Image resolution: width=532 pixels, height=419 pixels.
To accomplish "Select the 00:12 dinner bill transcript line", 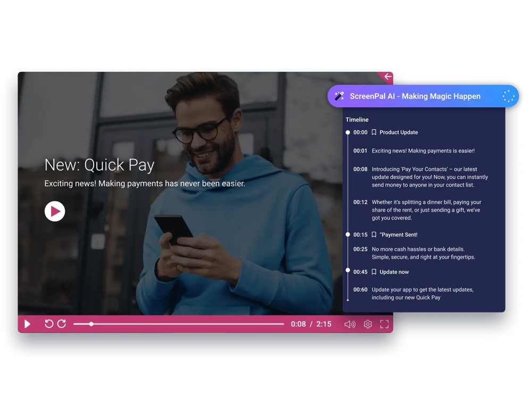I will click(426, 209).
